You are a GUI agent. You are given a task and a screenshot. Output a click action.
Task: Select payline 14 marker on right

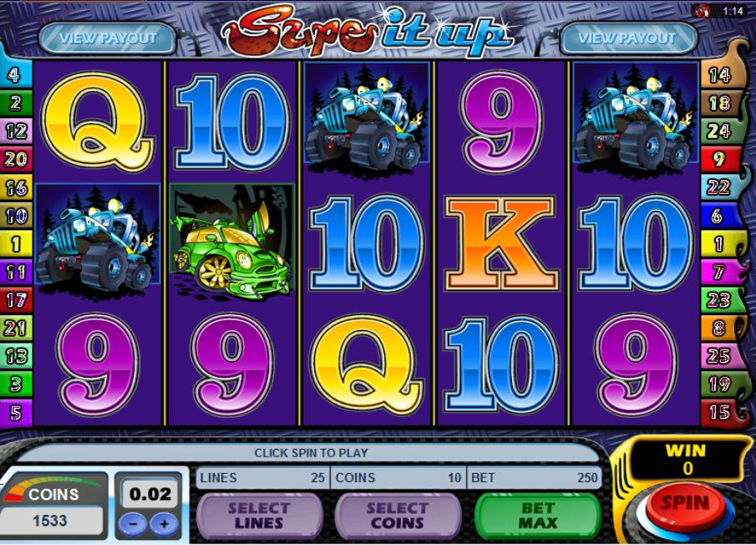tap(720, 74)
